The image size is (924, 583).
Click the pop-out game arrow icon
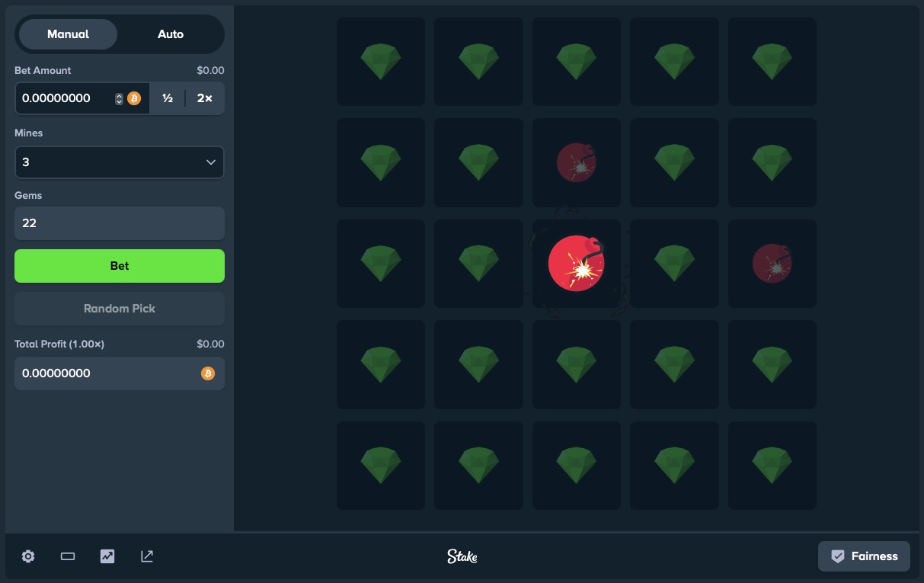pos(147,556)
